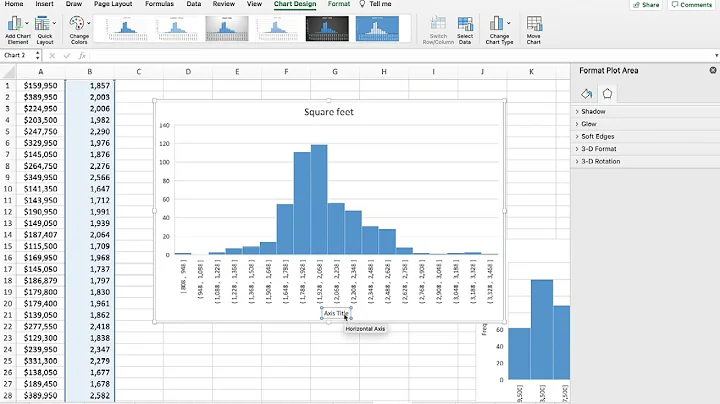720x404 pixels.
Task: Open the Change Colors palette
Action: (79, 30)
